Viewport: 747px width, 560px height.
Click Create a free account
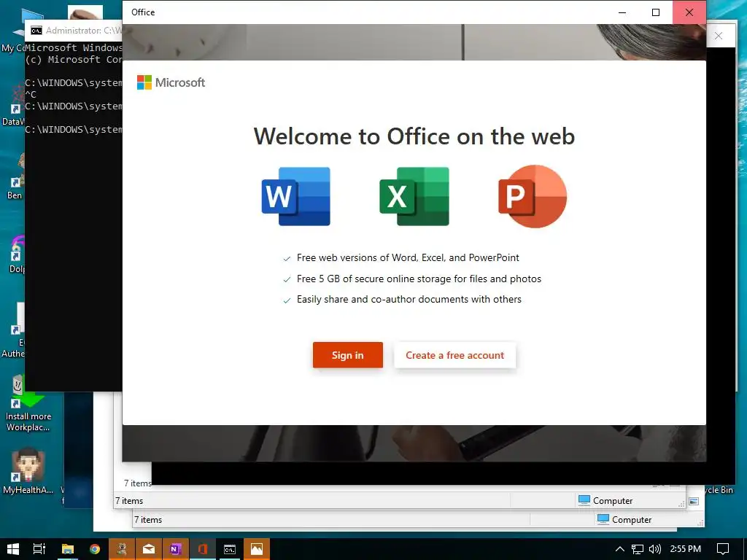[455, 355]
